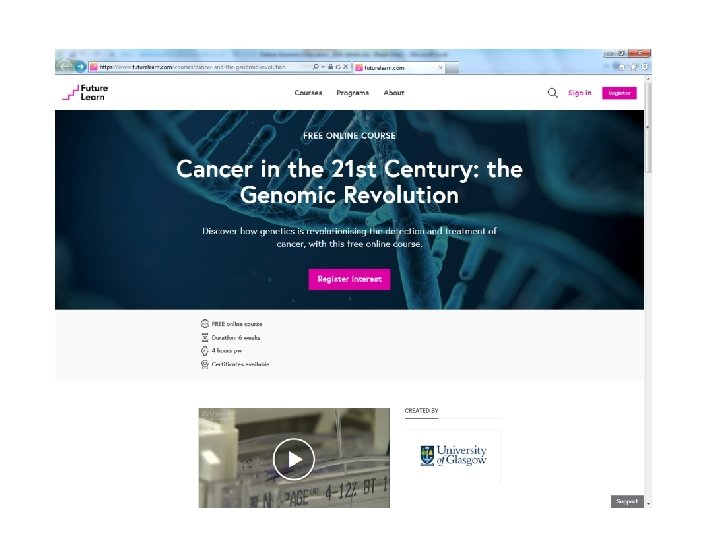This screenshot has width=720, height=540.
Task: Refresh the page with the reload icon
Action: (x=338, y=67)
